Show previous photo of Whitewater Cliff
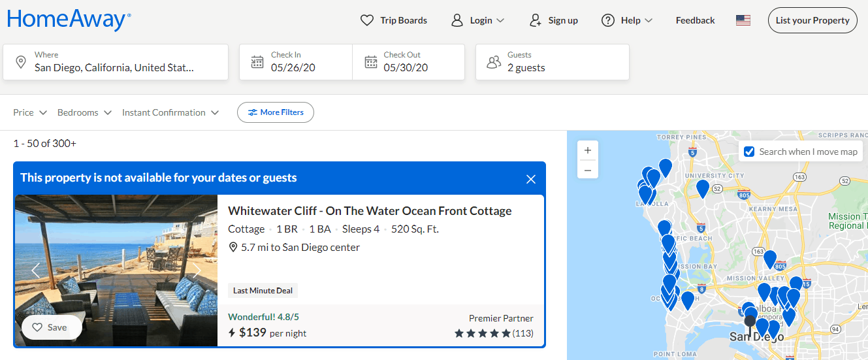The width and height of the screenshot is (868, 360). 35,270
